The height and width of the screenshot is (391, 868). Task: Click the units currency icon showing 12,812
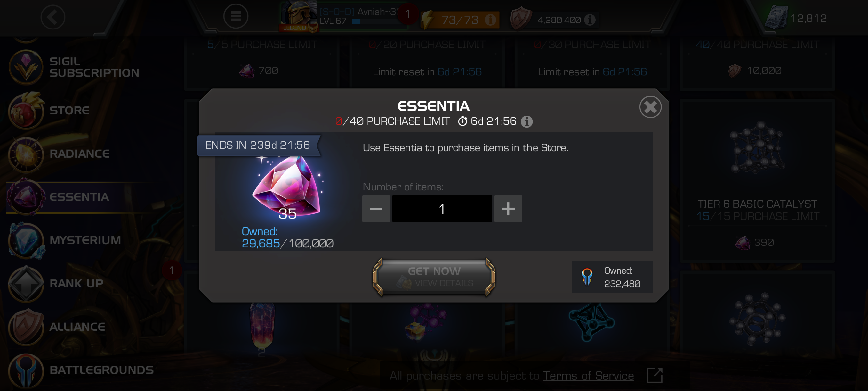point(776,18)
